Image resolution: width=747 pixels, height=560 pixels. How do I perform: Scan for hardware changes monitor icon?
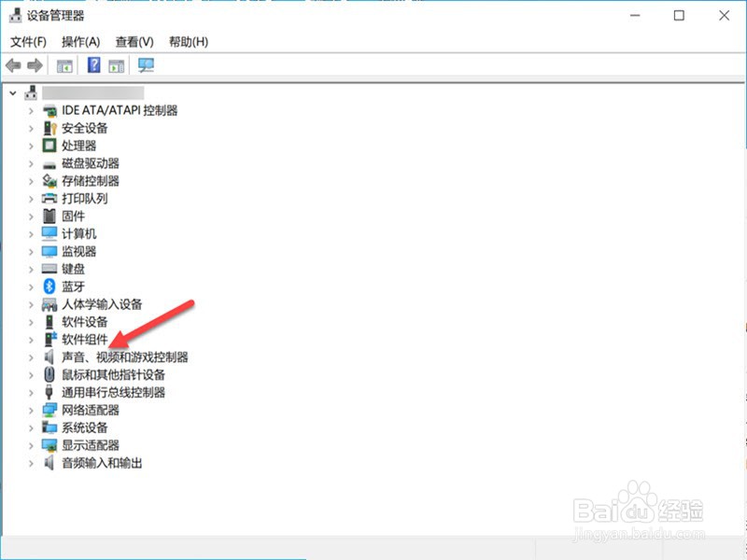click(x=146, y=65)
